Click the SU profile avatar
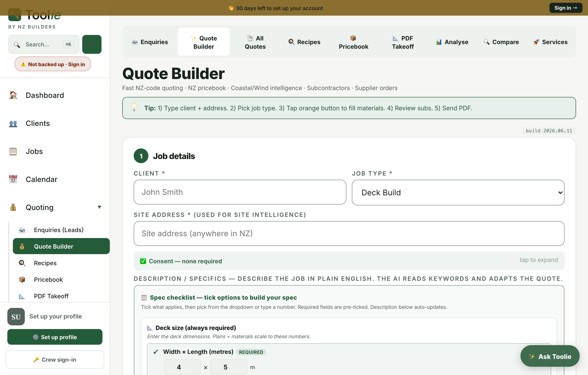Screen dimensions: 588x375 click(16, 316)
